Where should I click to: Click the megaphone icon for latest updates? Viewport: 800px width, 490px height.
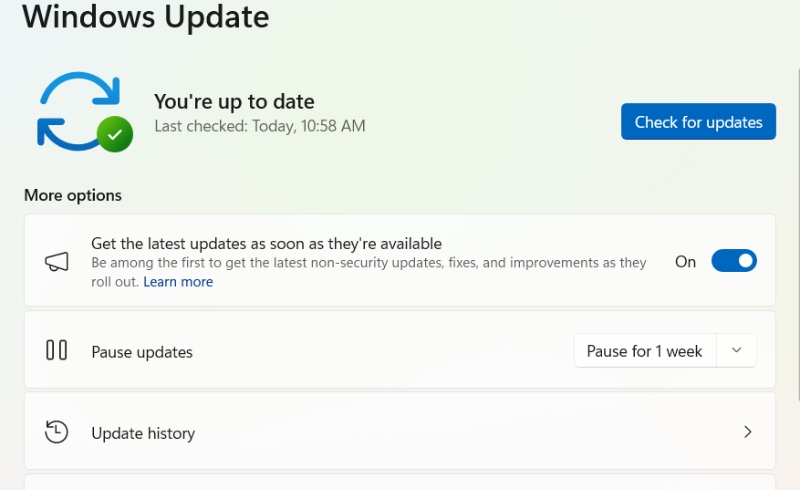click(57, 262)
